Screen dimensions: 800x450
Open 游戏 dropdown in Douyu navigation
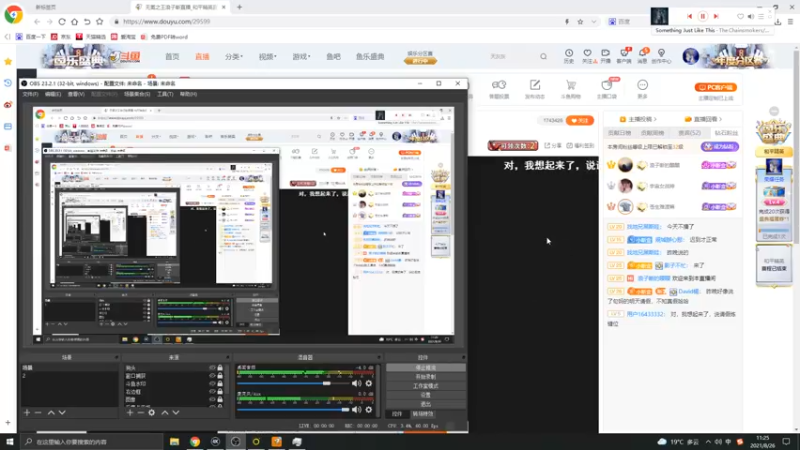tap(301, 57)
